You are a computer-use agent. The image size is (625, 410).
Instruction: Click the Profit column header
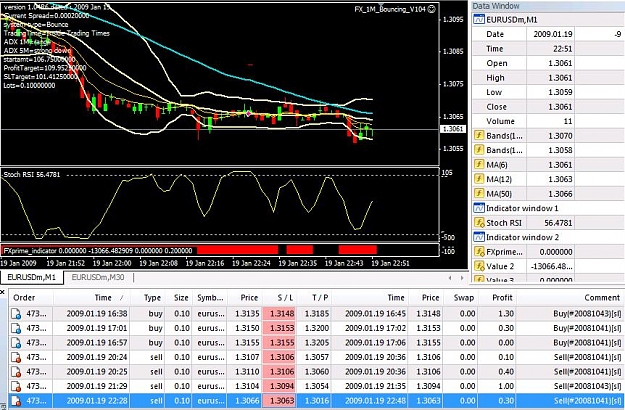tap(502, 298)
